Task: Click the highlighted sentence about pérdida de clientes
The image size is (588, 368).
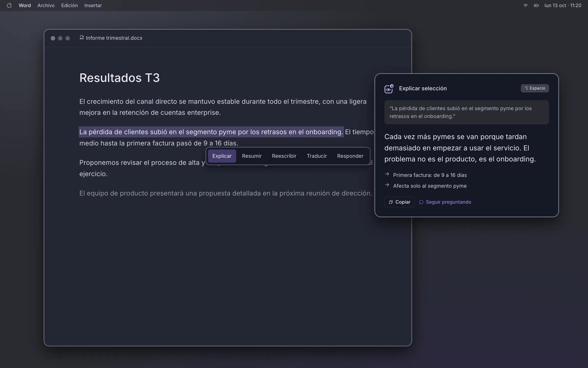Action: (x=211, y=132)
